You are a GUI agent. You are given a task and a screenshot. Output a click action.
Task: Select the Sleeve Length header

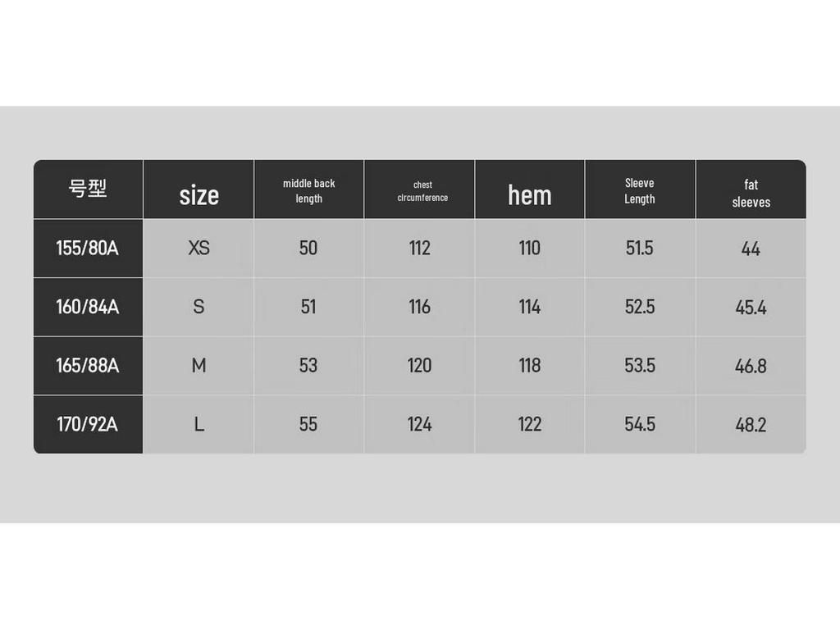tap(640, 189)
